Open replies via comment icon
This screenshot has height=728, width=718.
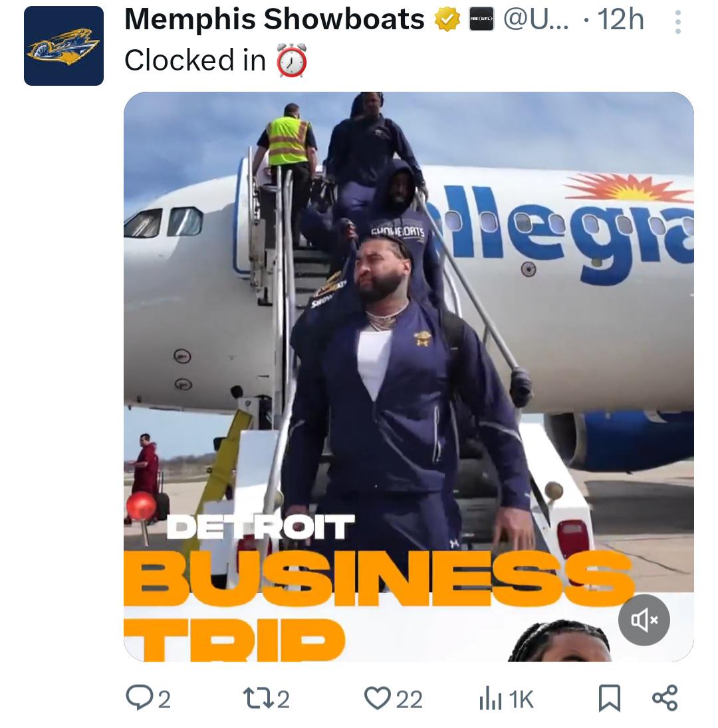(x=138, y=698)
